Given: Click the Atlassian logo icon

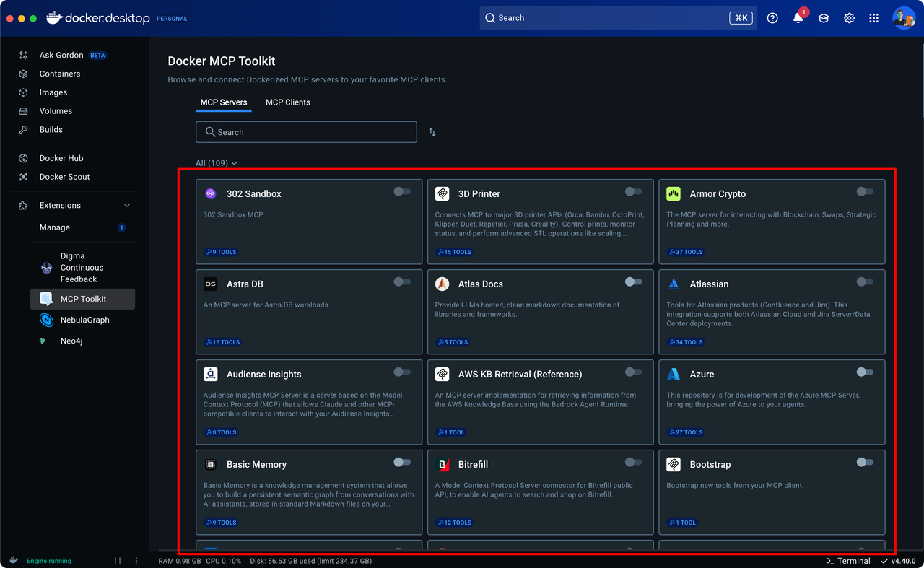Looking at the screenshot, I should (674, 284).
